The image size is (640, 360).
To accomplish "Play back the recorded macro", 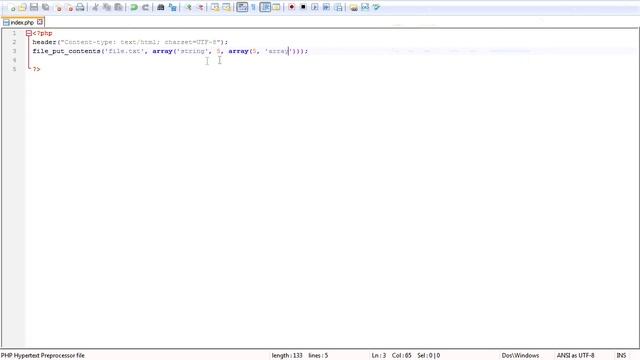I will pyautogui.click(x=315, y=7).
